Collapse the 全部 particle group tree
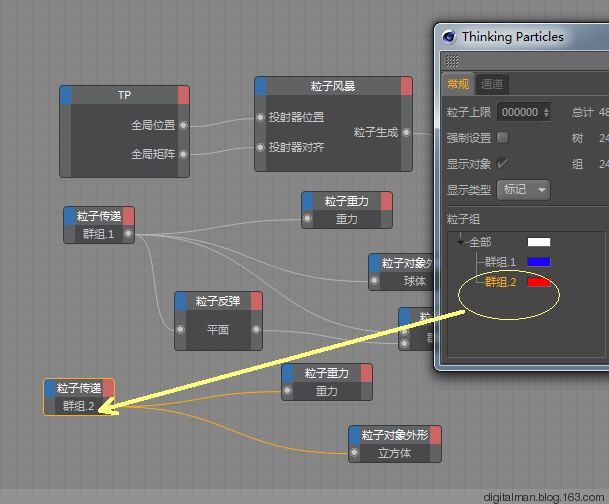Image resolution: width=609 pixels, height=504 pixels. (x=461, y=242)
